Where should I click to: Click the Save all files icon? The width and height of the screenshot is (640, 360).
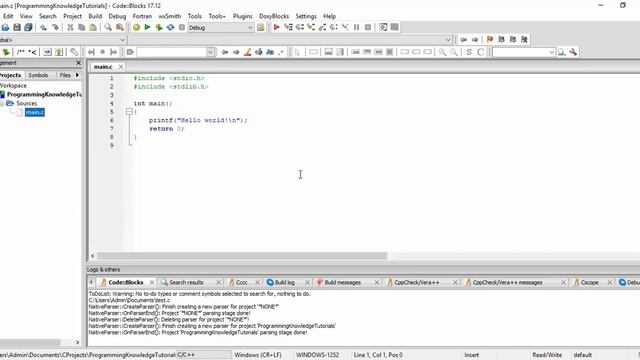click(28, 27)
